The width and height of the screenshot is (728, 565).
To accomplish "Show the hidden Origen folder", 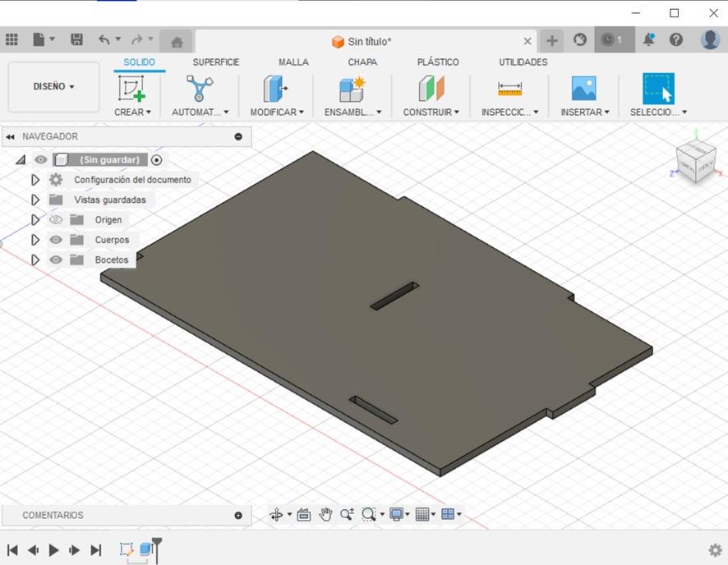I will tap(56, 219).
